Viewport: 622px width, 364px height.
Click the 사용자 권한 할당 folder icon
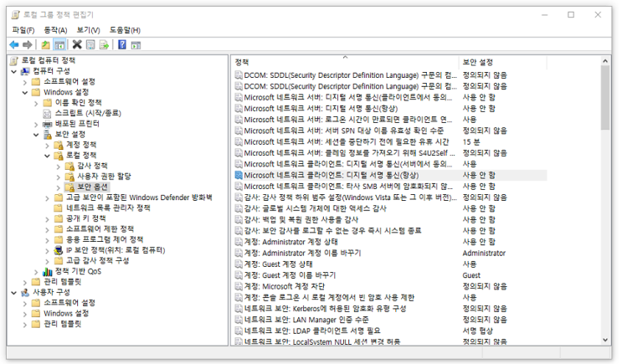tap(69, 177)
